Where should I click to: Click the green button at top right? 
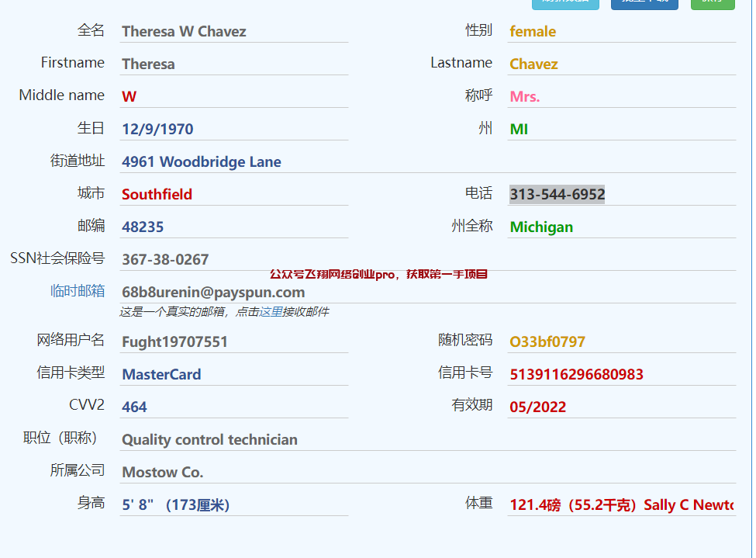click(x=712, y=4)
